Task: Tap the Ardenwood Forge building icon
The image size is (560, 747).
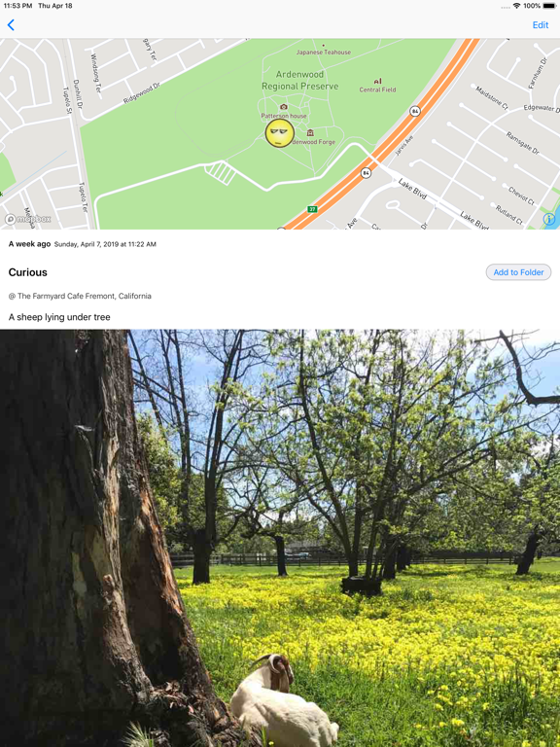Action: [310, 132]
